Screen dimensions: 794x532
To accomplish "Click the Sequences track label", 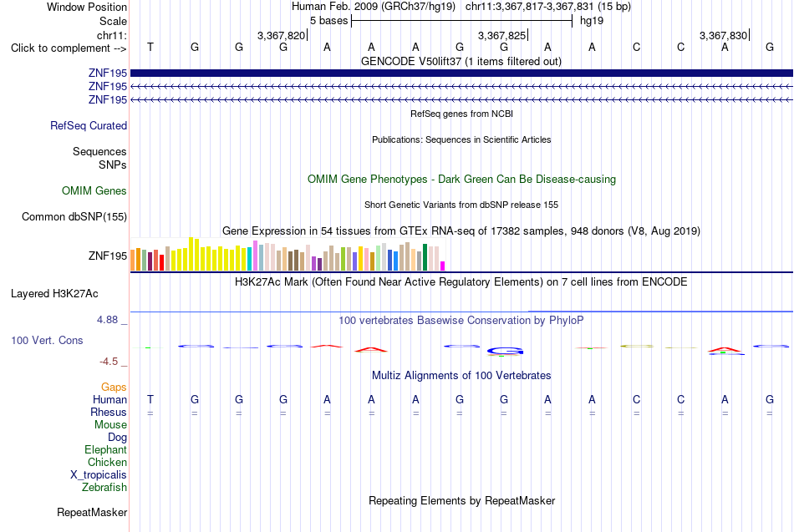I will (x=99, y=151).
